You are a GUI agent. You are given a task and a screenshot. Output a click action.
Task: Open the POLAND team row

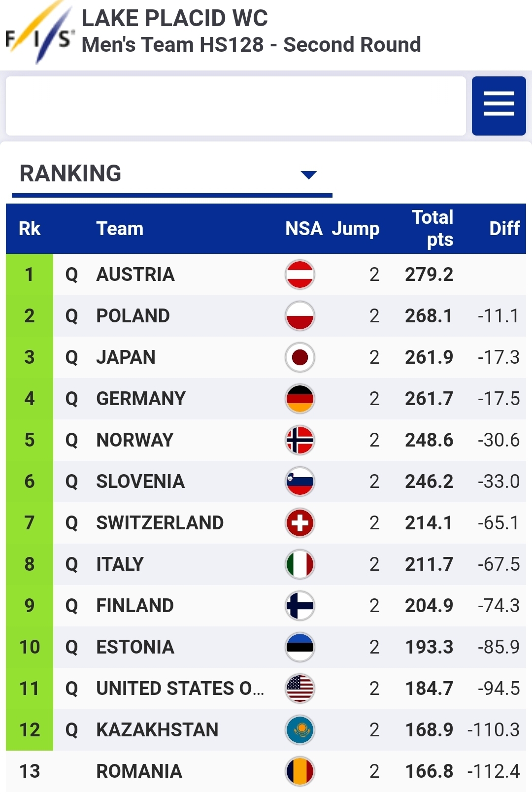(x=133, y=316)
